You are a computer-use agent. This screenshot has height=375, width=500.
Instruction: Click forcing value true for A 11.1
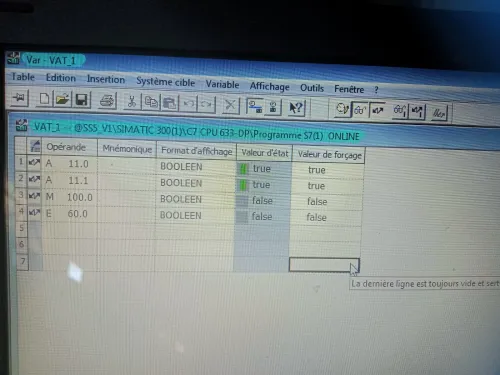pyautogui.click(x=327, y=186)
